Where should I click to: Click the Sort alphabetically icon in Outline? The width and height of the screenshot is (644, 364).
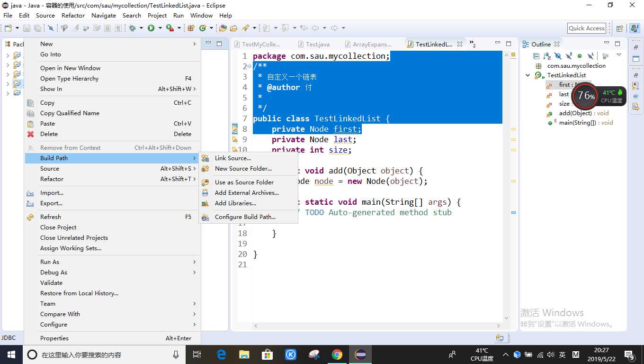click(547, 56)
